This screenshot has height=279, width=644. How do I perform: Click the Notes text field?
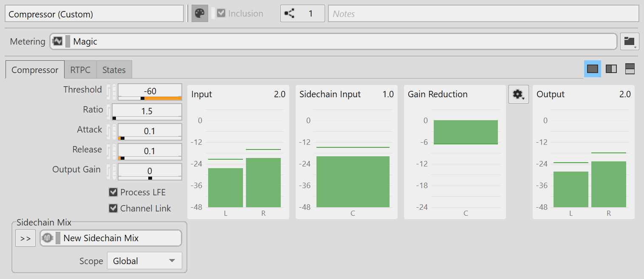pyautogui.click(x=483, y=14)
